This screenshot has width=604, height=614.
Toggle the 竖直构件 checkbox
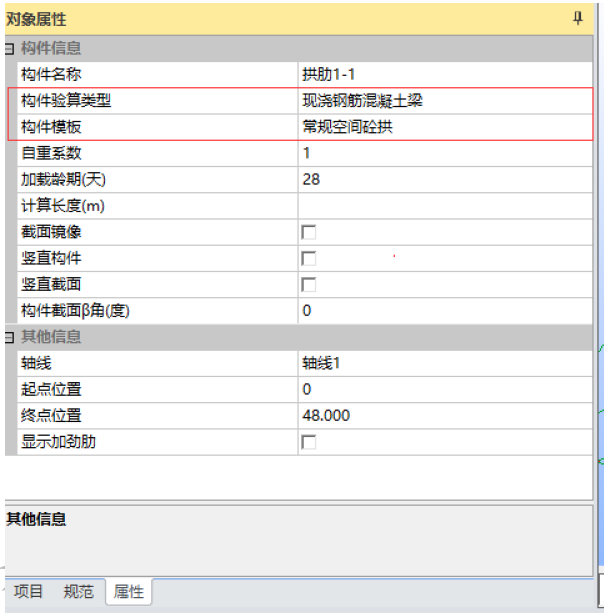click(309, 258)
